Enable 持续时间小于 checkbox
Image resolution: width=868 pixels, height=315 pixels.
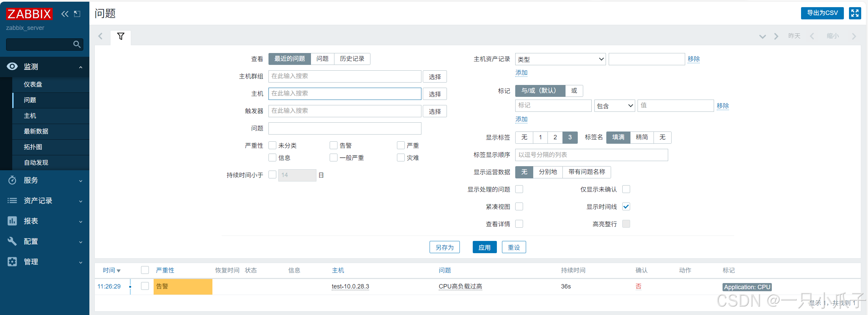point(272,175)
